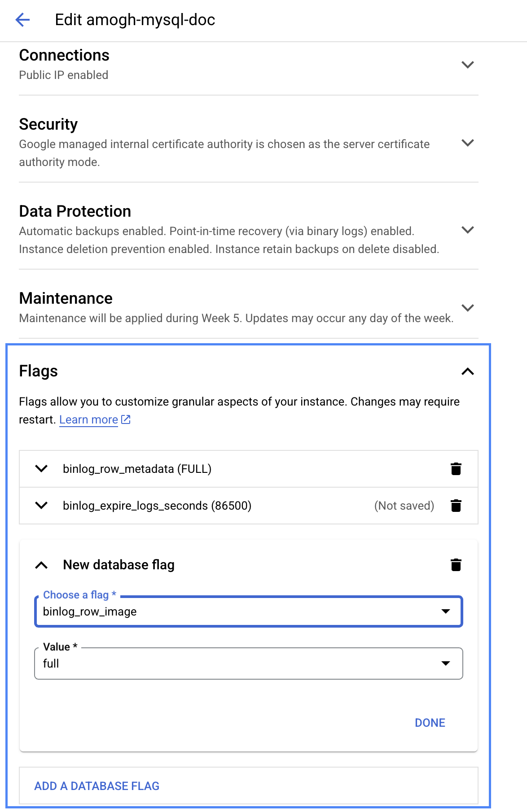Open the Learn more external link icon
This screenshot has height=812, width=527.
click(x=126, y=419)
